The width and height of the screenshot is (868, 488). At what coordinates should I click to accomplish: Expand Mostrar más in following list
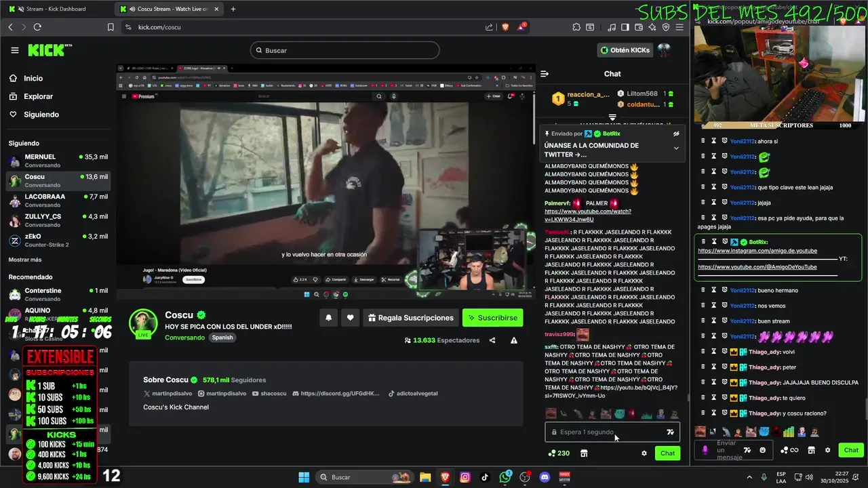pyautogui.click(x=25, y=260)
